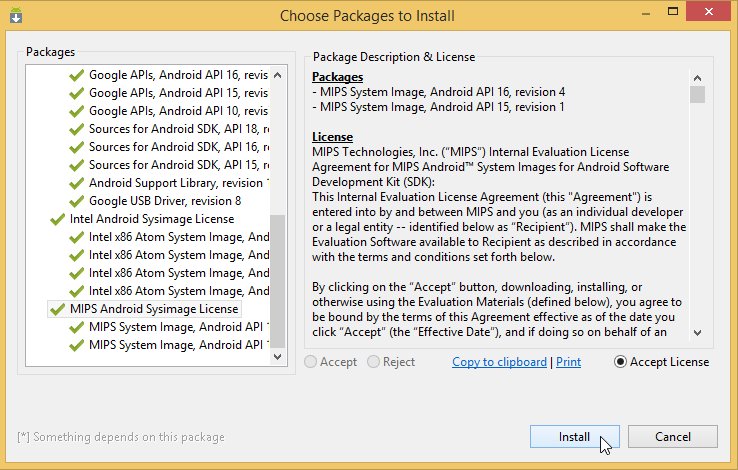Click the green check beside Google USB Driver
The height and width of the screenshot is (470, 738).
76,201
